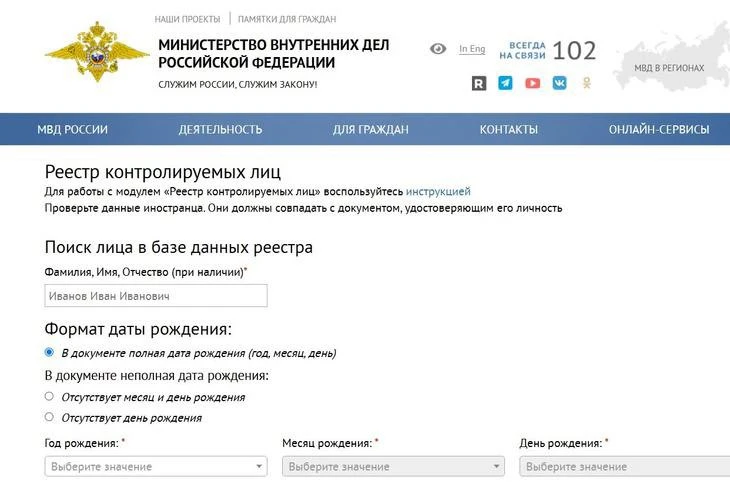Image resolution: width=730 pixels, height=487 pixels.
Task: Open ПАМЯТКИ ДЛЯ ГРАЖДАН link
Action: 287,19
